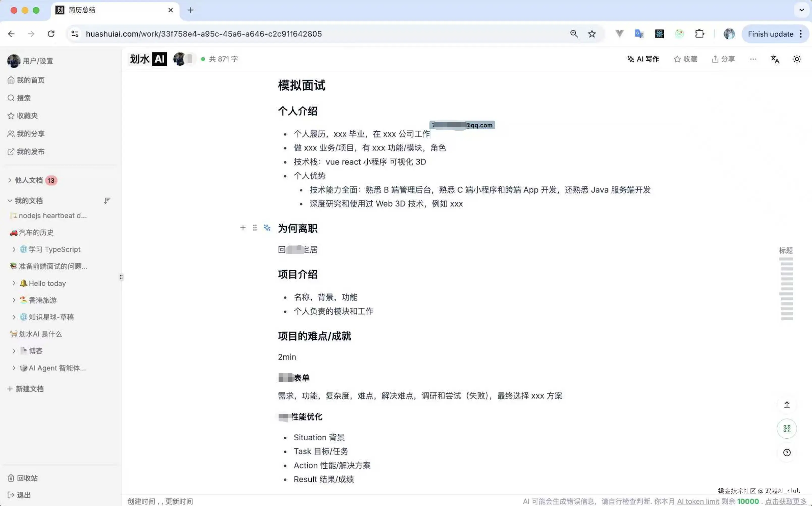
Task: Share the document via 分享 icon
Action: coord(723,59)
